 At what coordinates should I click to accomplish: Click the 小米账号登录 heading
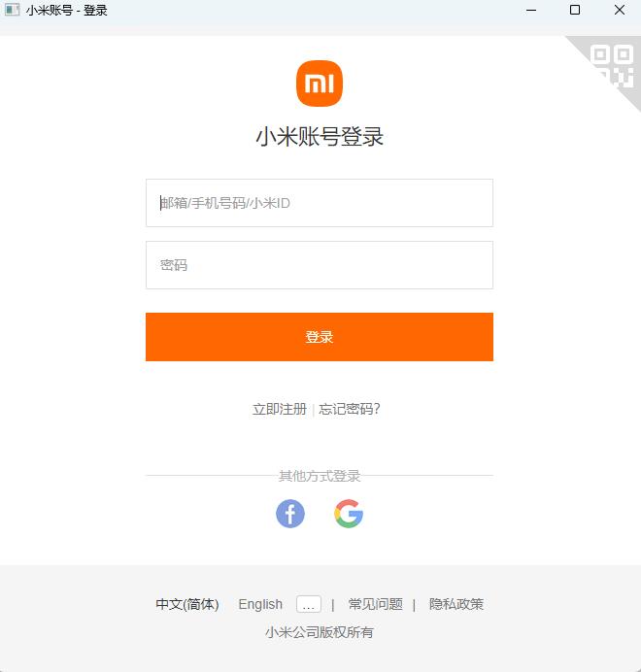(x=320, y=137)
